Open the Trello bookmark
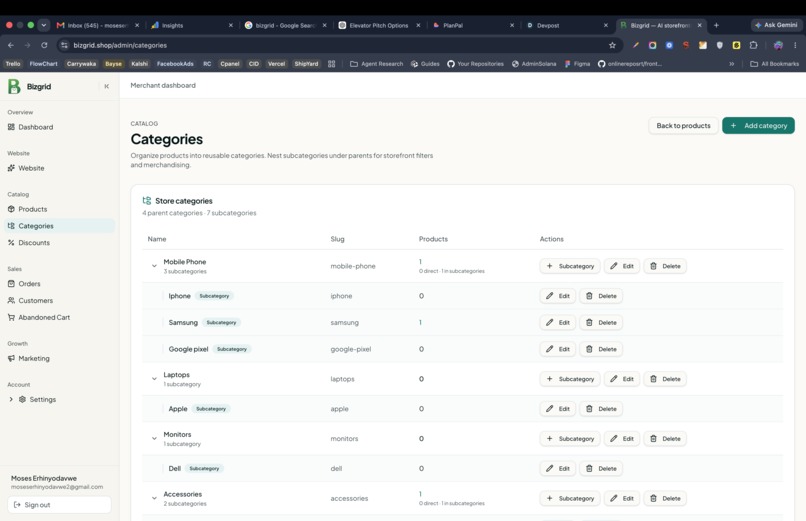Screen dimensions: 806x521 (13, 64)
